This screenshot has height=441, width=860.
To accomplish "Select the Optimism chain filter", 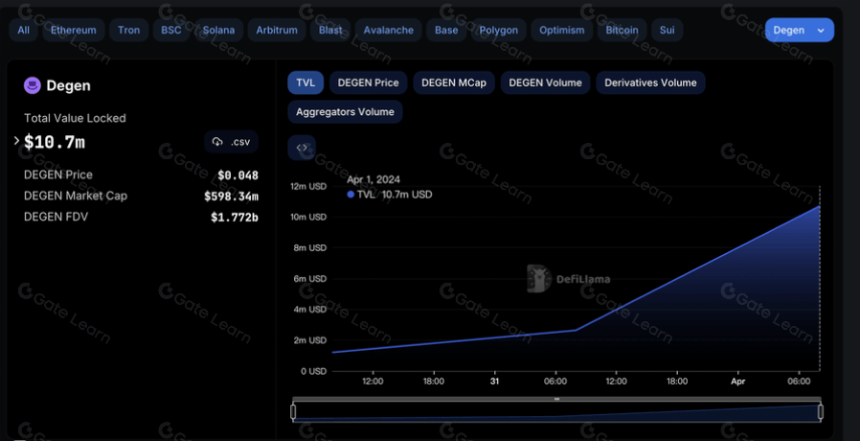I will pyautogui.click(x=562, y=30).
